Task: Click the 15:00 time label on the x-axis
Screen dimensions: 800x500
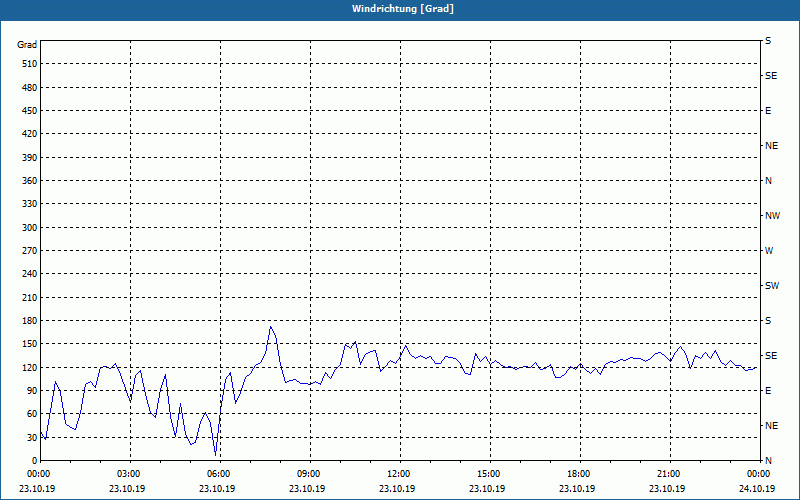Action: 490,474
